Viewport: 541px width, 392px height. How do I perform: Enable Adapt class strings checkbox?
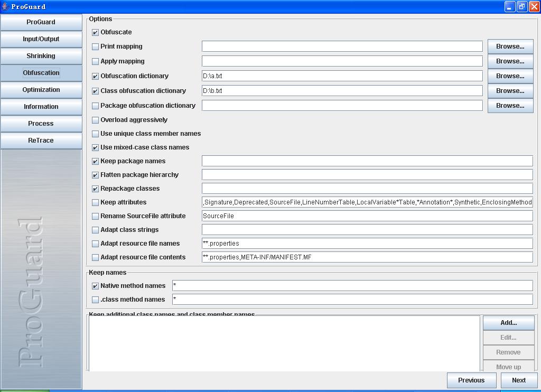(x=95, y=230)
